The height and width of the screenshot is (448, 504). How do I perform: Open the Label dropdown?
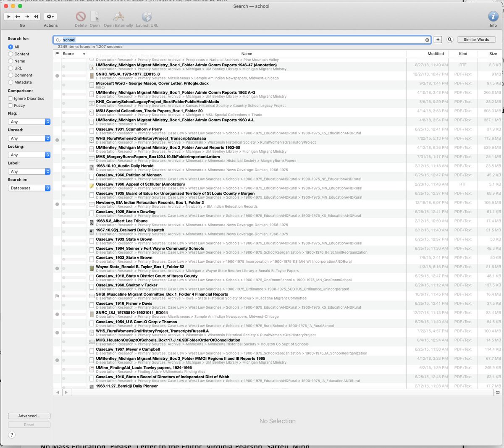(29, 171)
